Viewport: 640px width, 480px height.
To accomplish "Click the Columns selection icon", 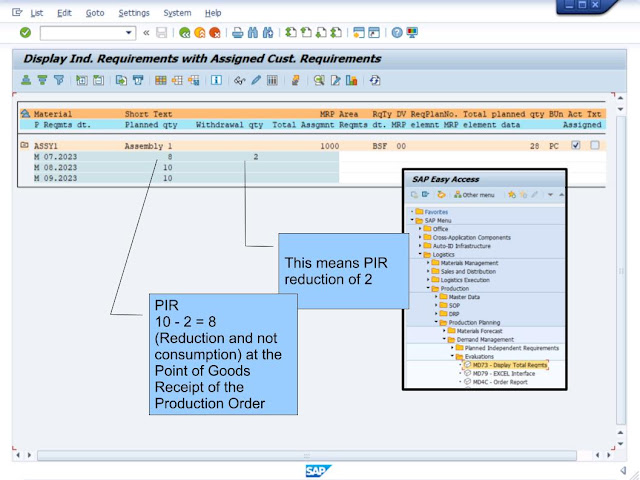I will (272, 80).
